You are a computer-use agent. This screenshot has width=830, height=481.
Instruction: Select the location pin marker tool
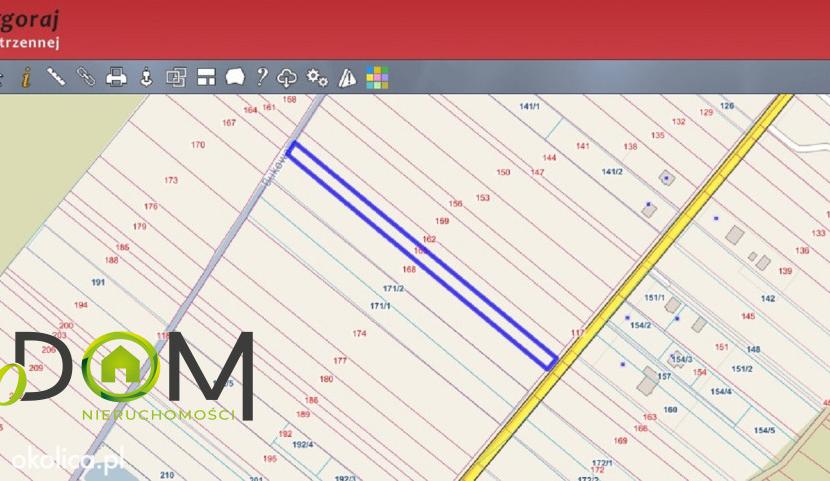146,77
